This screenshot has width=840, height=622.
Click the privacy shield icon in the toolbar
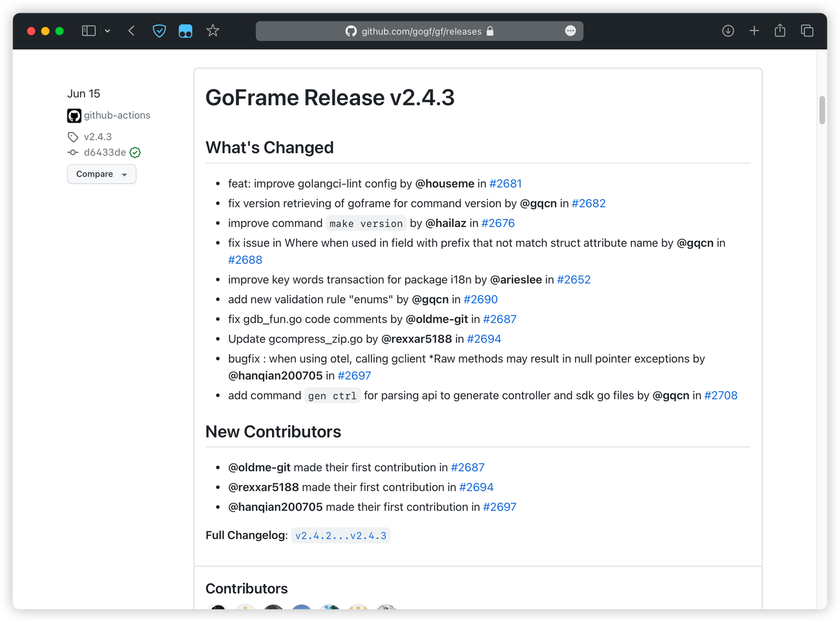tap(159, 31)
